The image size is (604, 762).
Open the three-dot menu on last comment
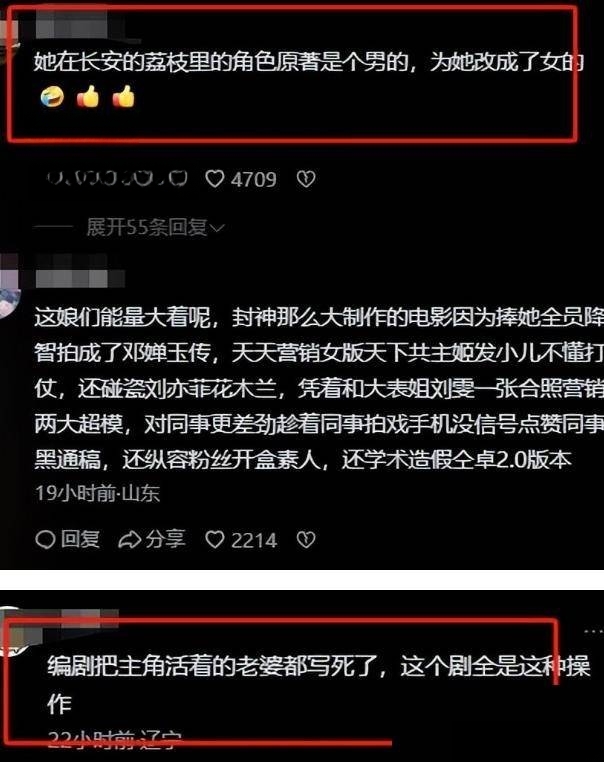593,631
